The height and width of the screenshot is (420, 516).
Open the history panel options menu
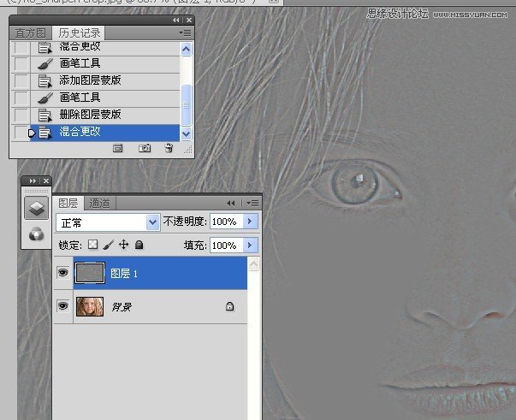click(185, 33)
